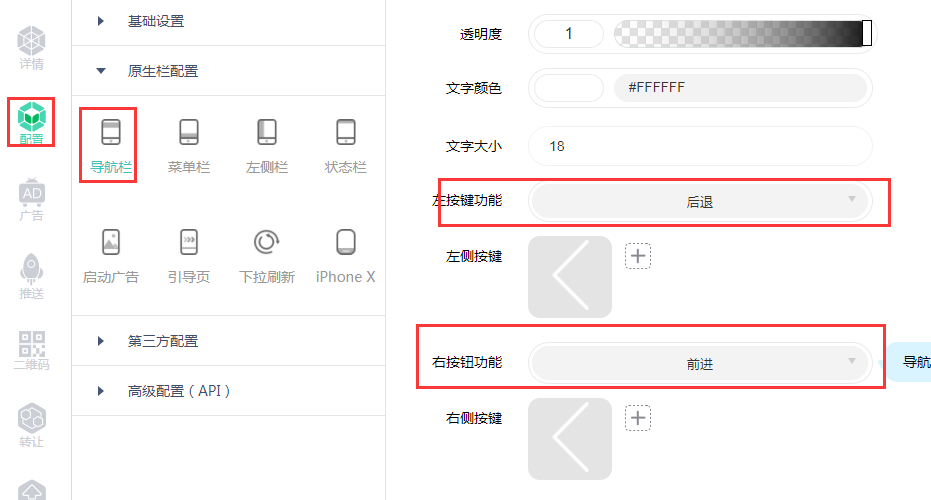Open the 详情 details sidebar icon
931x500 pixels.
point(31,48)
